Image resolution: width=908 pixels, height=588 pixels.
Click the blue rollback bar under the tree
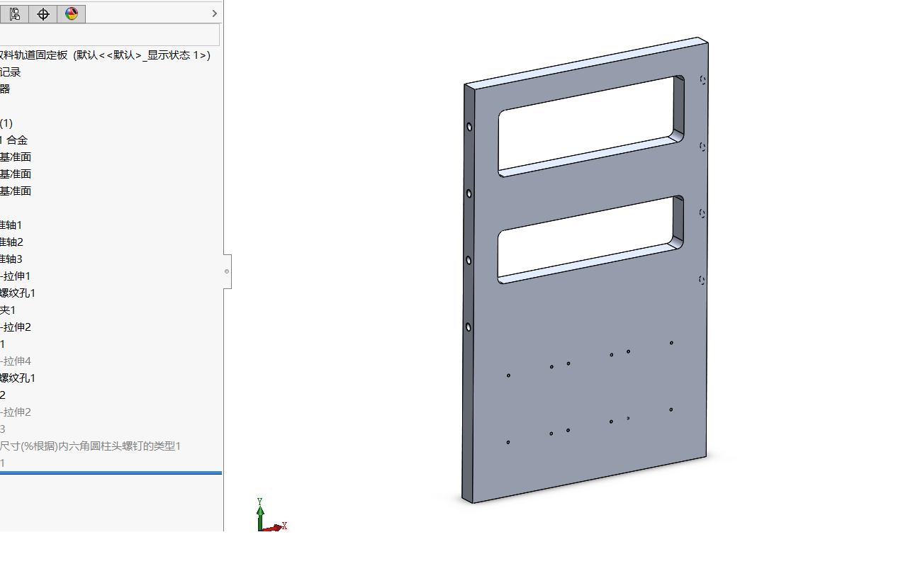pos(111,473)
